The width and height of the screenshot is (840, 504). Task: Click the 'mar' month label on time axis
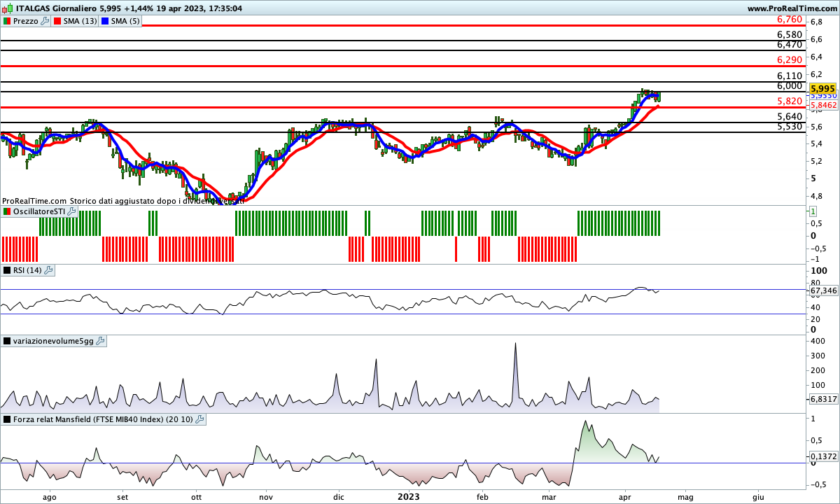[549, 497]
